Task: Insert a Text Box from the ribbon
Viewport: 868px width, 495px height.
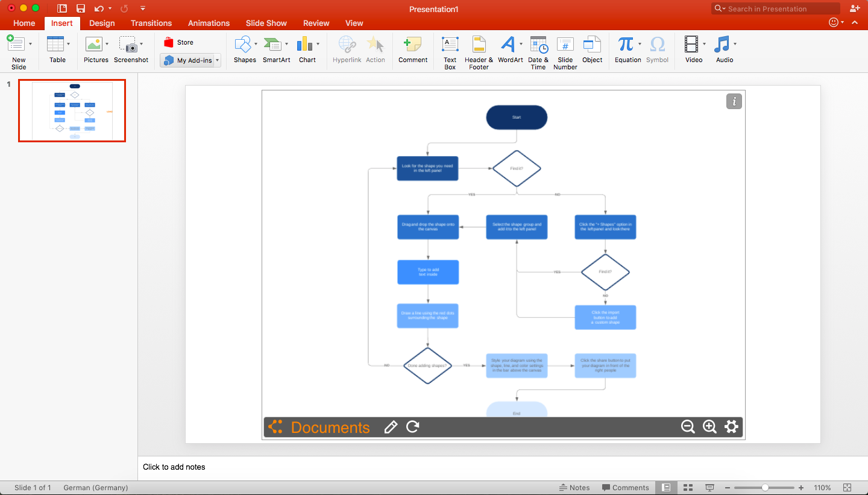Action: 450,51
